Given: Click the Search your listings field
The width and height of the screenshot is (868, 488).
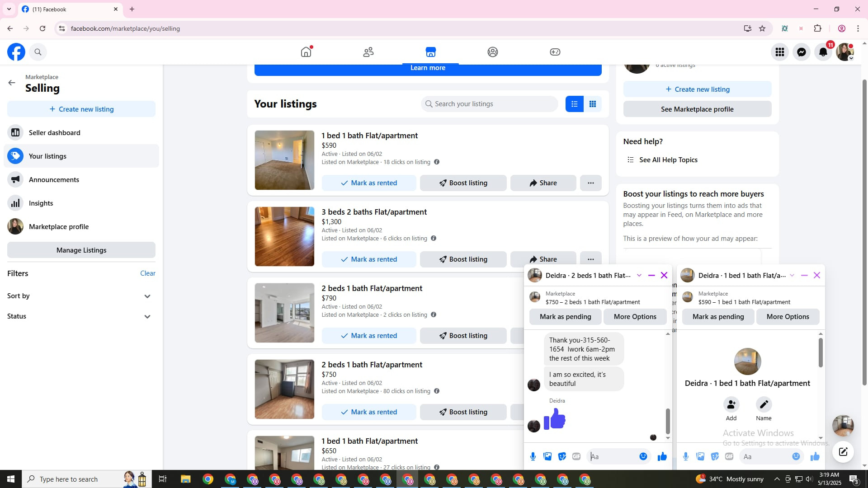Looking at the screenshot, I should pyautogui.click(x=490, y=104).
